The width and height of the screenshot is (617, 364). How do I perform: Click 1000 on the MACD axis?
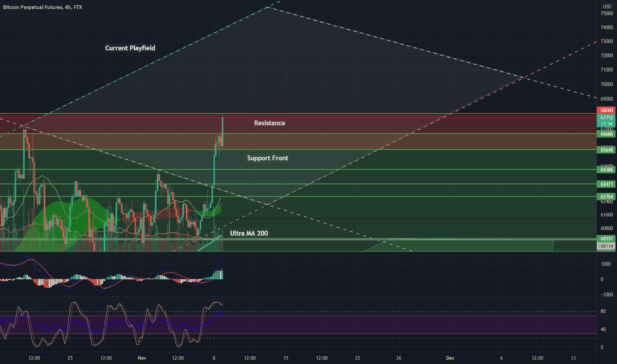coord(606,264)
